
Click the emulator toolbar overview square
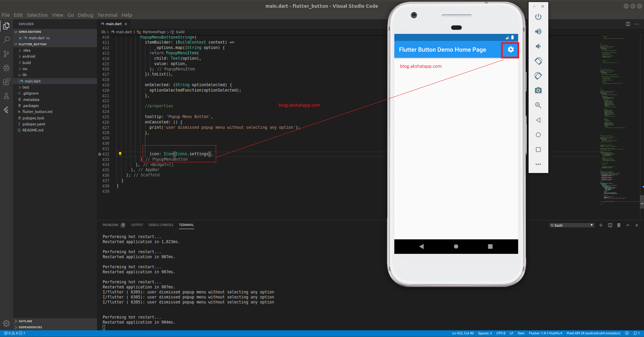point(538,150)
